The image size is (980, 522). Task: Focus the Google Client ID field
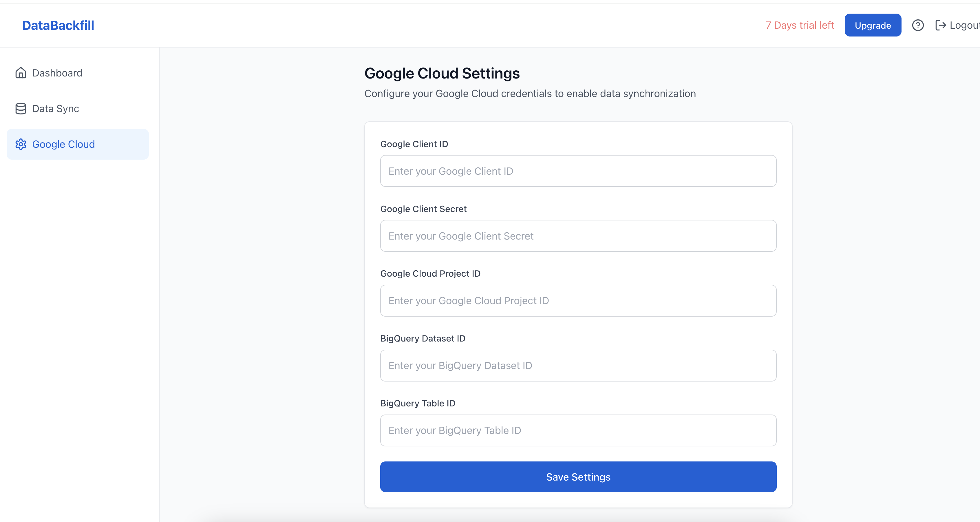point(578,171)
